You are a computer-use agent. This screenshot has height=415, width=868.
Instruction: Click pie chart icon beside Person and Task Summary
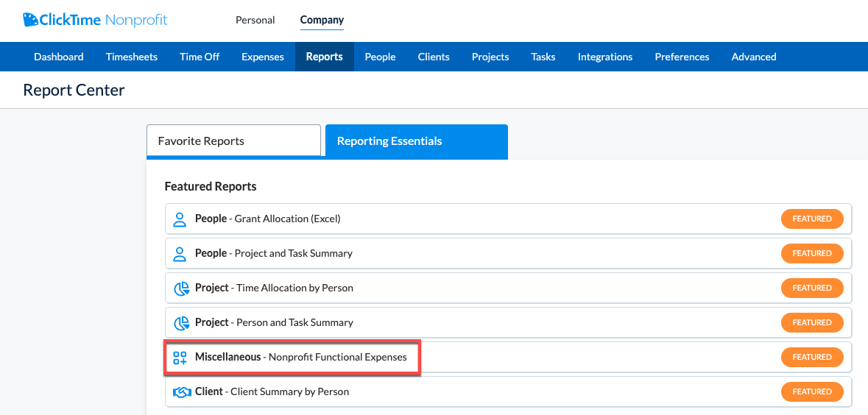tap(181, 322)
